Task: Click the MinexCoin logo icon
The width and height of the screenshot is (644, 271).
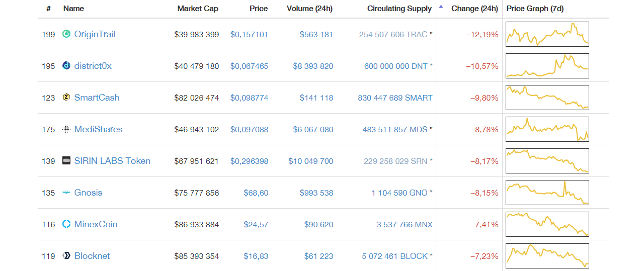Action: [66, 224]
